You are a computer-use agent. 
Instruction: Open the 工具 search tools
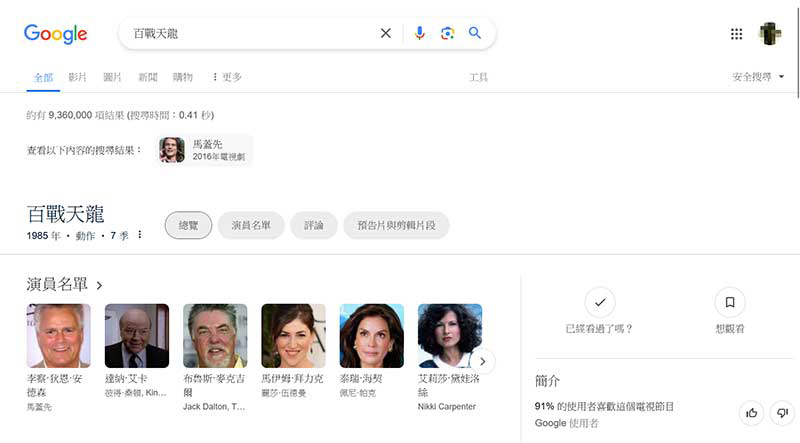coord(479,77)
